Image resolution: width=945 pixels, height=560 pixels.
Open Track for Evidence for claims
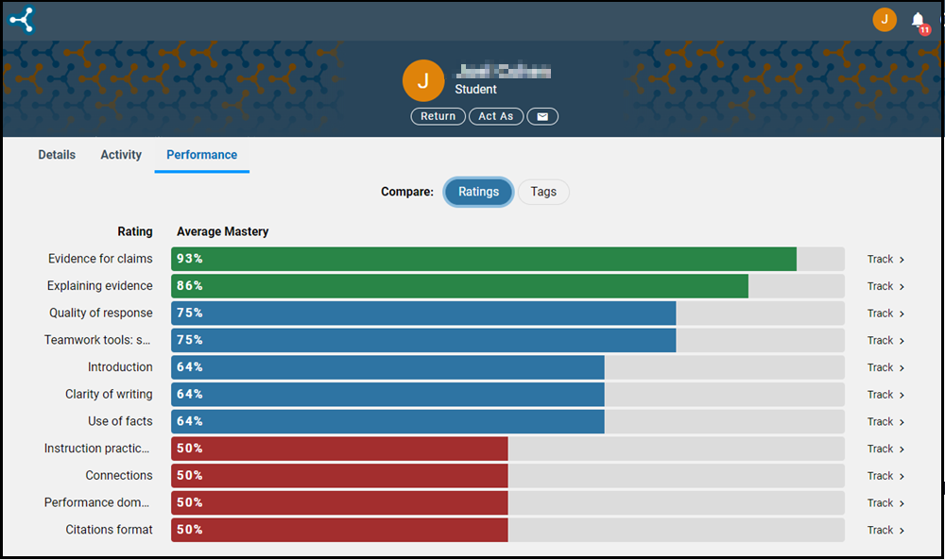tap(885, 259)
